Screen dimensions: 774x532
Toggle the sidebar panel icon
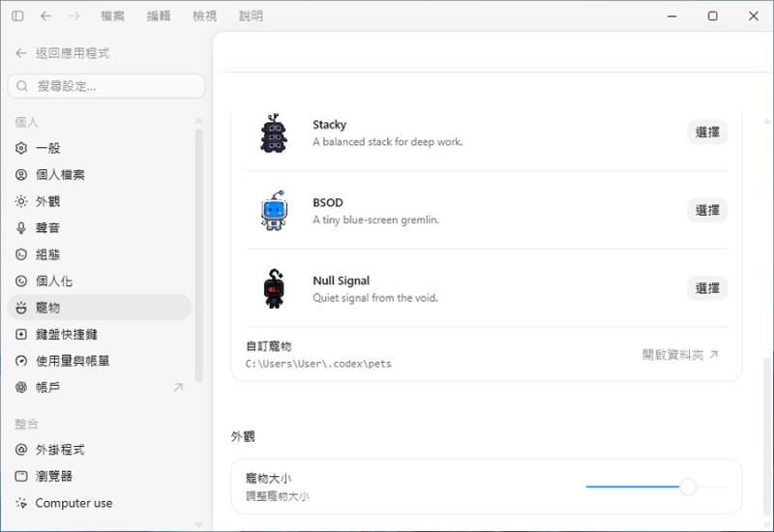[x=17, y=16]
